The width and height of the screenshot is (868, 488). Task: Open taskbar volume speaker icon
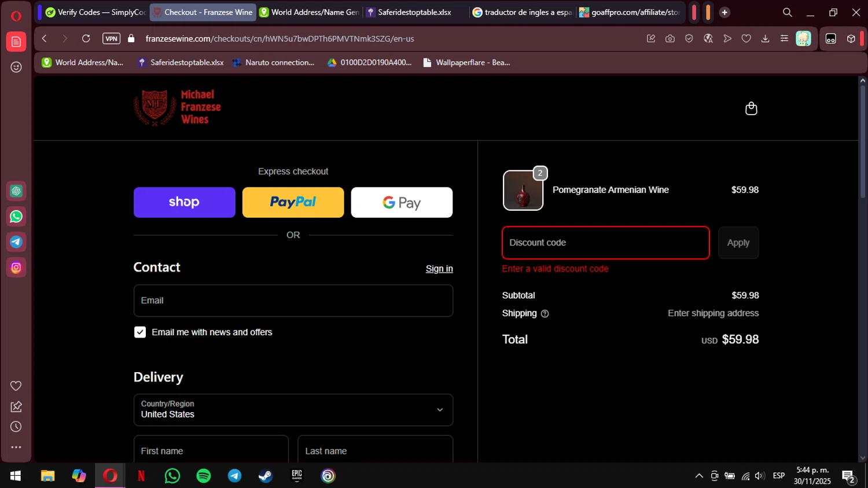coord(760,476)
